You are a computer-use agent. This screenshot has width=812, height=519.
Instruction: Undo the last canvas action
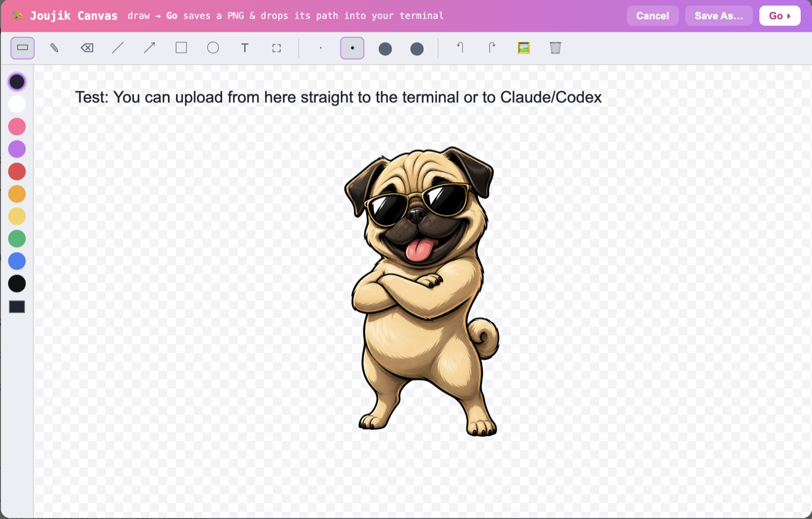tap(460, 48)
